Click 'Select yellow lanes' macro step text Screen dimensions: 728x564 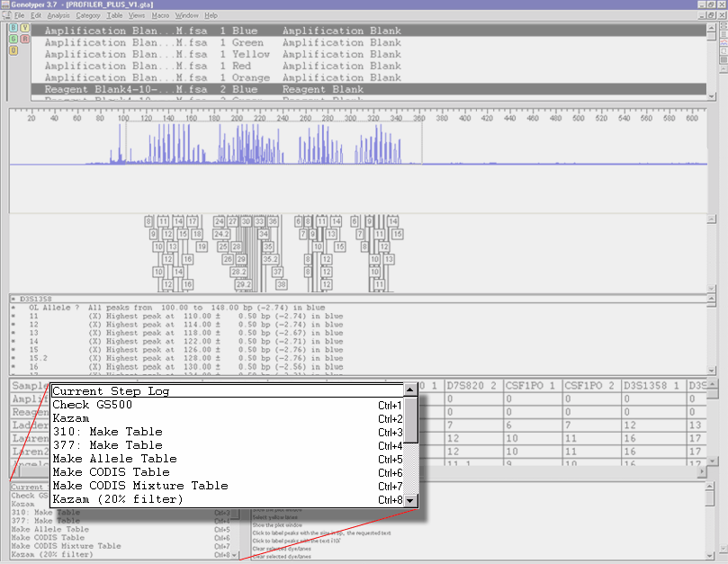[x=274, y=517]
